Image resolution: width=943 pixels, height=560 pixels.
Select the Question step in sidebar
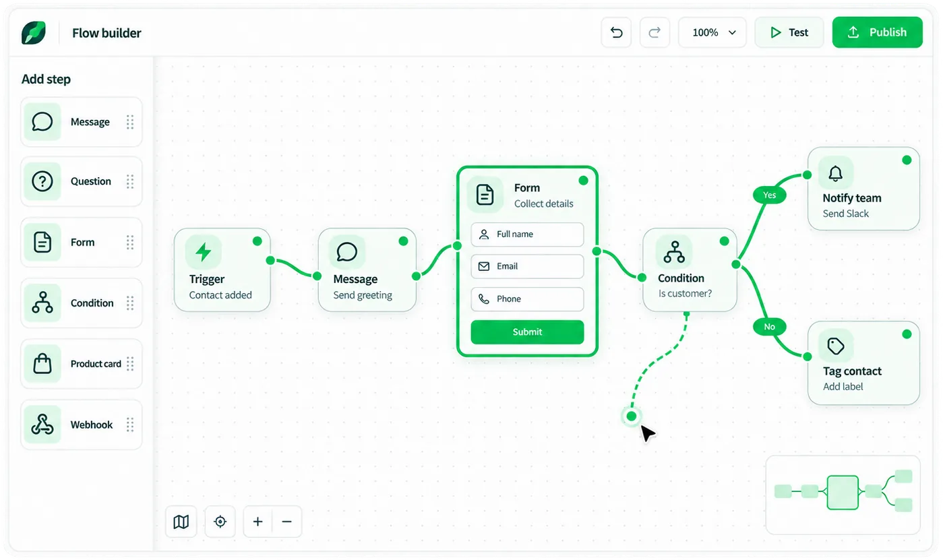pos(82,181)
